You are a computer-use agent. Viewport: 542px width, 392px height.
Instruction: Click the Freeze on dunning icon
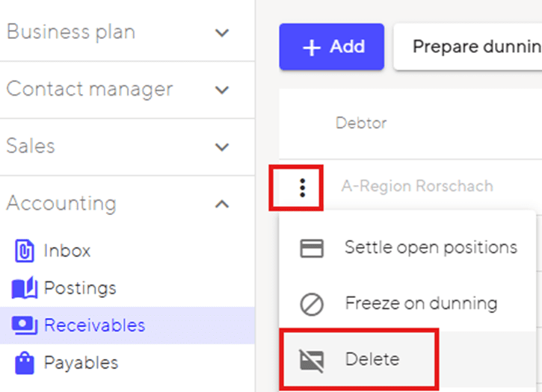[x=311, y=304]
